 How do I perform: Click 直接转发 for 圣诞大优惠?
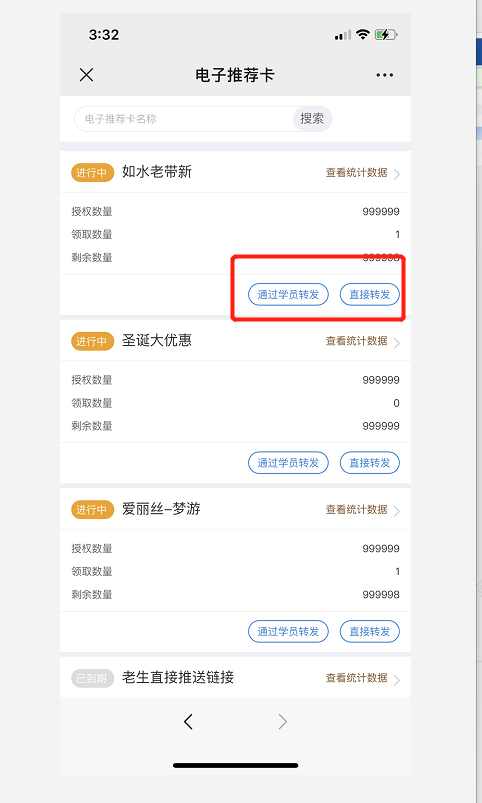pos(370,463)
